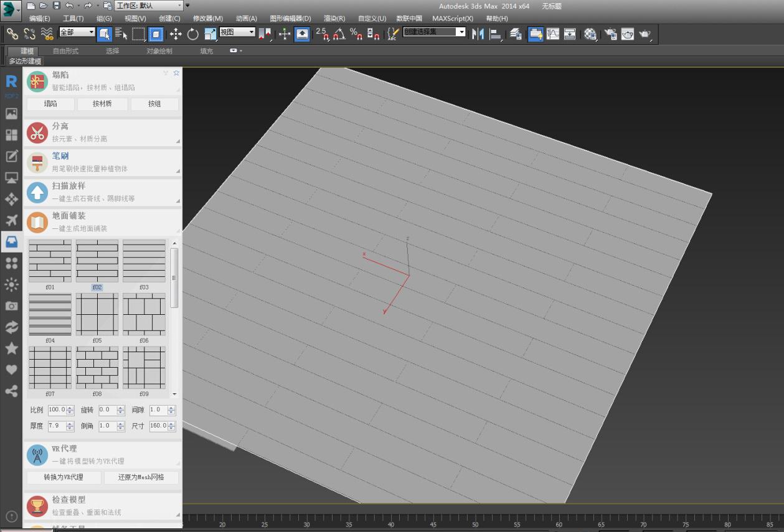Open the Rendered Frame Window
The image size is (784, 532).
point(628,34)
